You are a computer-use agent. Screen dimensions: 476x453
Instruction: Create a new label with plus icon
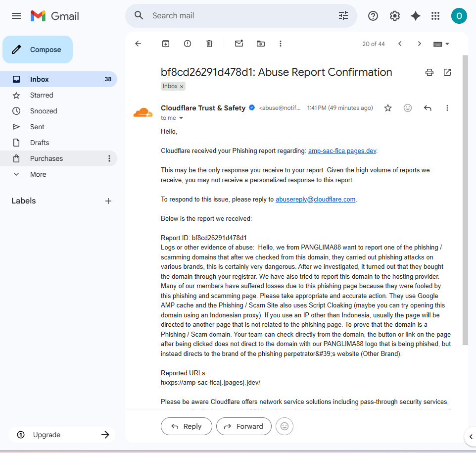[x=108, y=201]
